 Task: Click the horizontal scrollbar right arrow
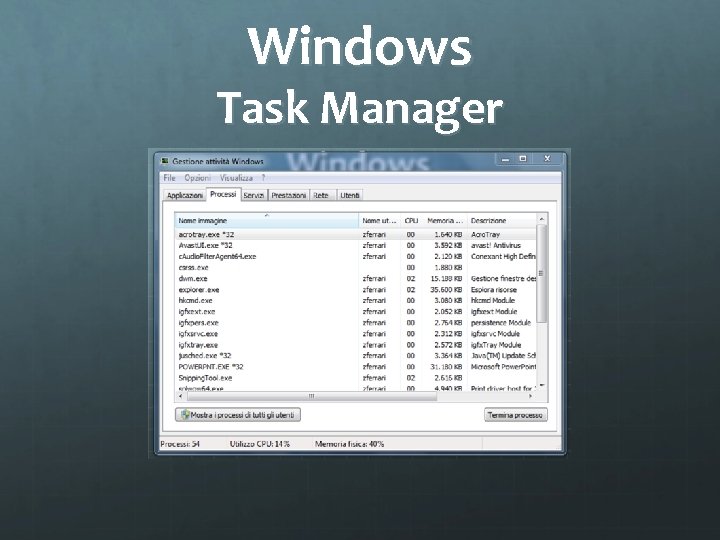pyautogui.click(x=531, y=396)
